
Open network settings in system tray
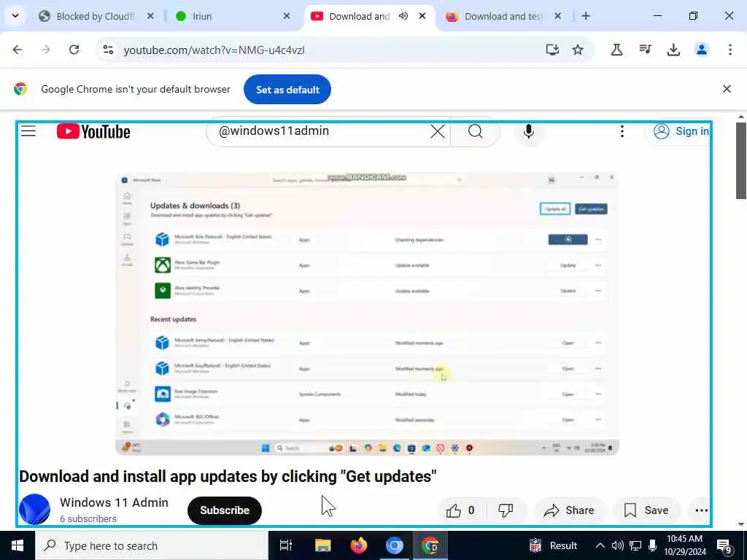pos(635,545)
